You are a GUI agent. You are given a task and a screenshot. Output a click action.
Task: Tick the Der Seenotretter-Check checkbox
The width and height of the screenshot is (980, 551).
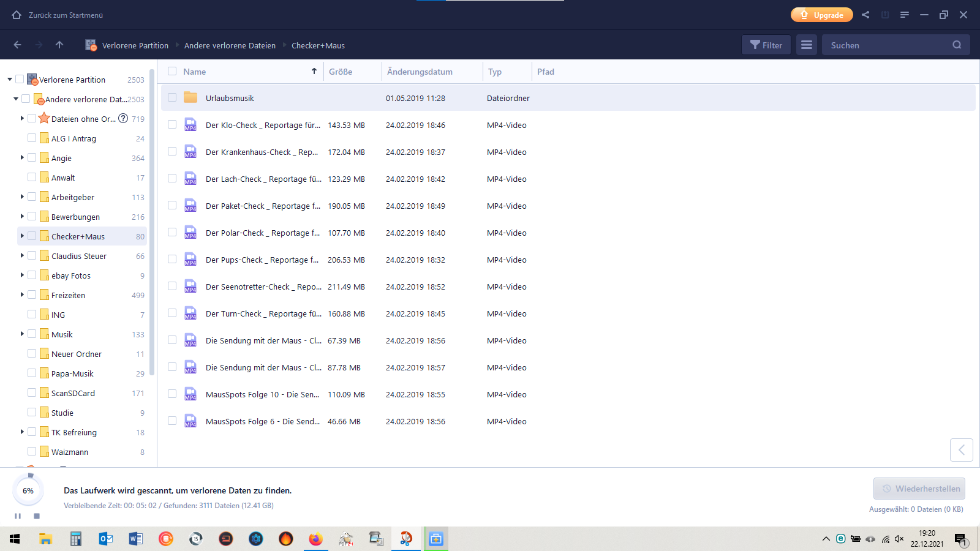172,286
